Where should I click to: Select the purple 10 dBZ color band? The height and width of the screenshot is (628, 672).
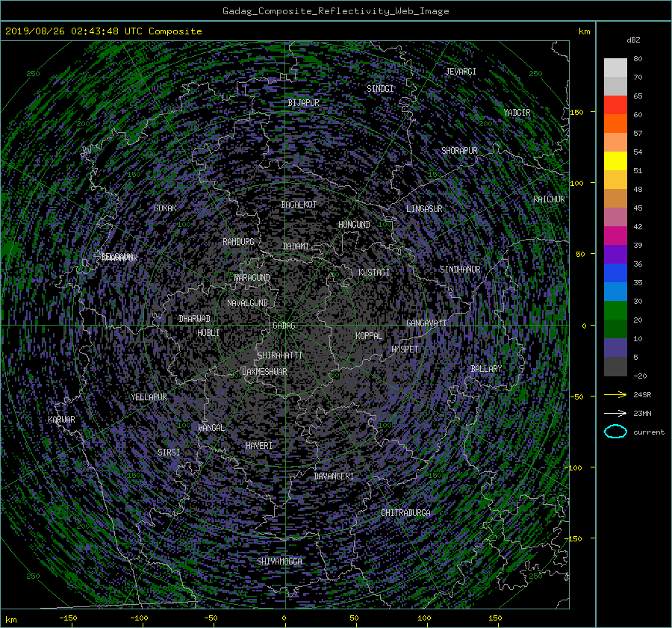(x=615, y=348)
